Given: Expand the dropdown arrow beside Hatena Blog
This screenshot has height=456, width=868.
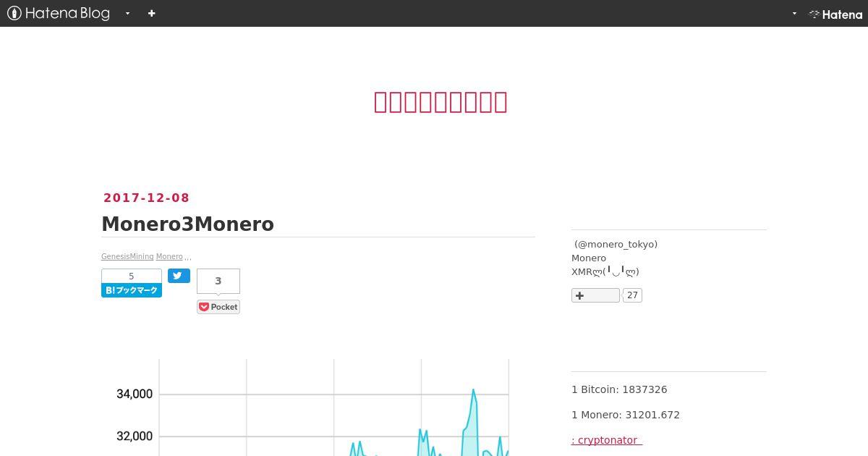Looking at the screenshot, I should coord(128,13).
